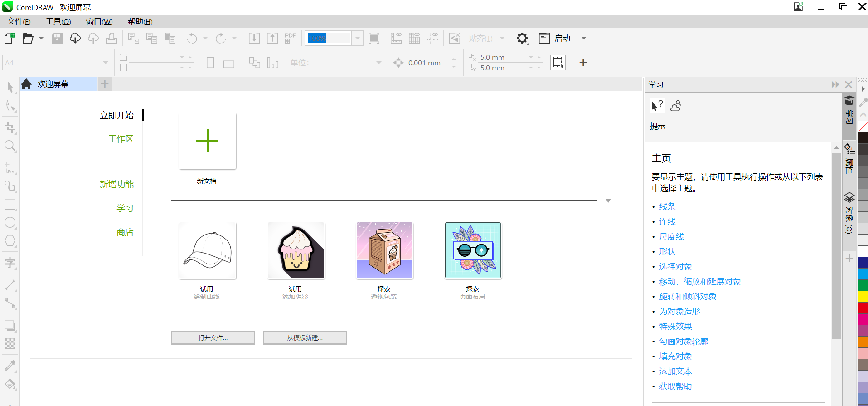
Task: Switch to the 工作区 section
Action: 121,139
